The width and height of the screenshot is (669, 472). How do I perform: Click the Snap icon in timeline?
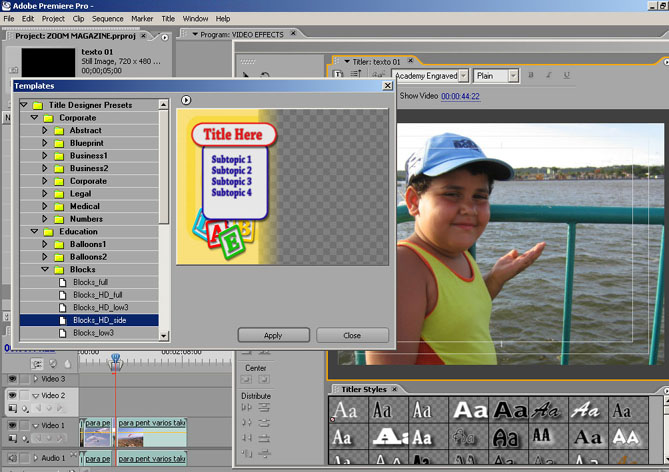[38, 364]
